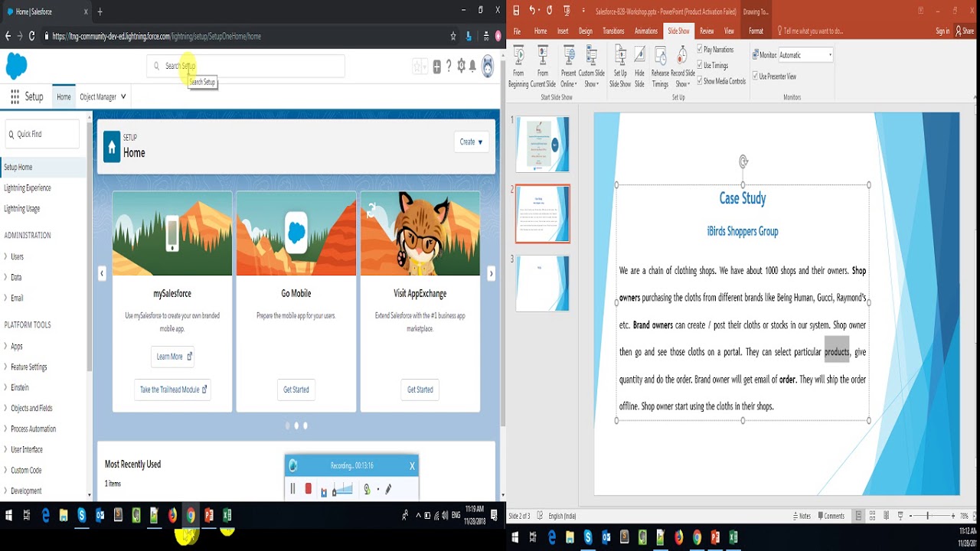Undo using PowerPoint Quick Access toolbar

pos(532,11)
